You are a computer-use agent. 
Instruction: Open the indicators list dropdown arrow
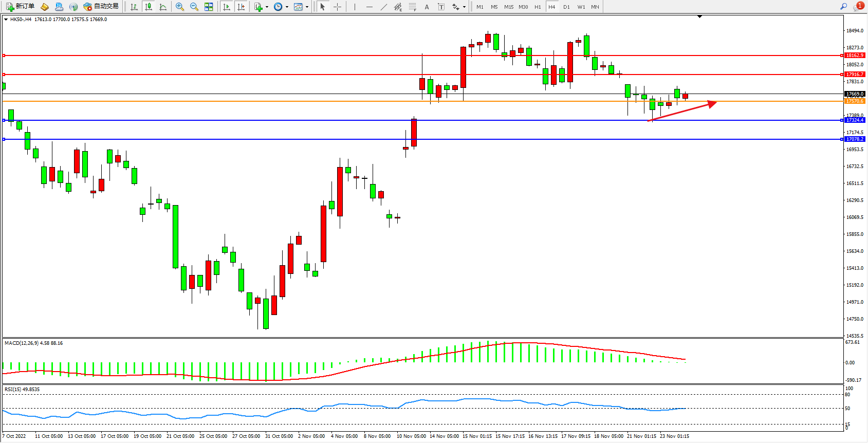click(x=267, y=7)
